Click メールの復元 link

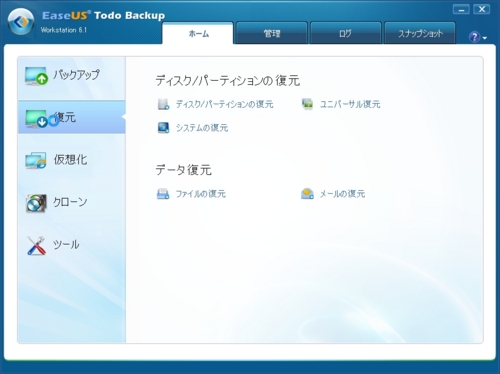tap(342, 194)
